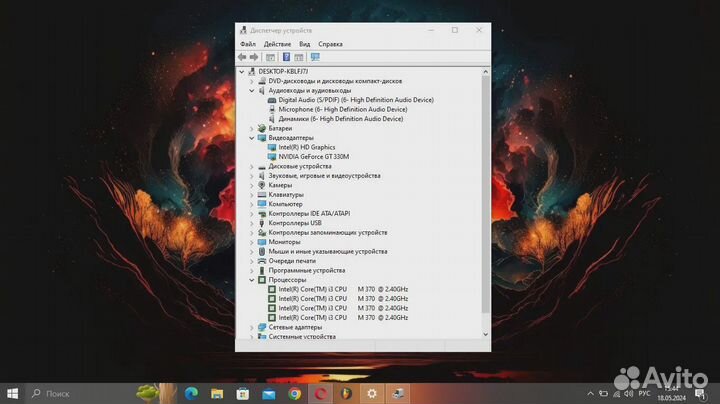Select Intel(R) HD Graphics adapter
The height and width of the screenshot is (404, 720).
(x=307, y=147)
